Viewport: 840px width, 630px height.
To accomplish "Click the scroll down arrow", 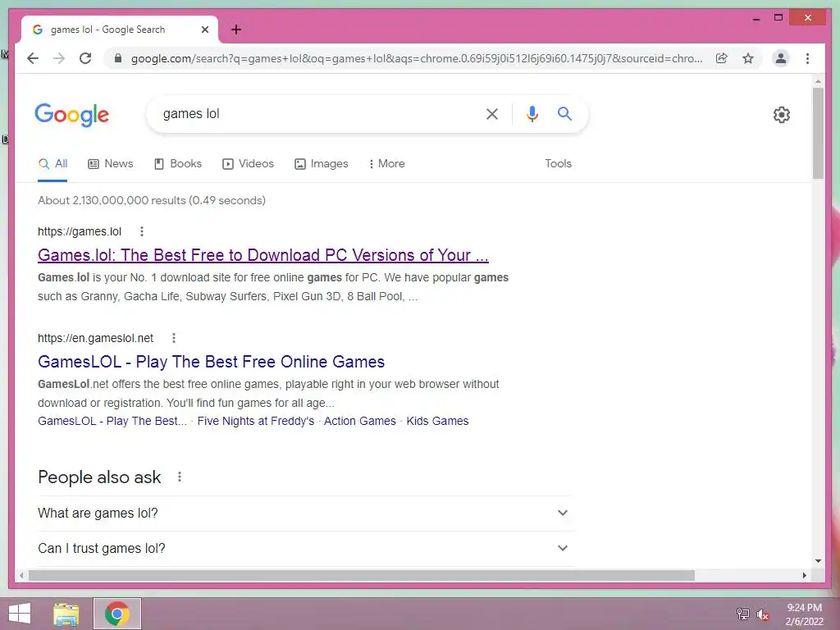I will (x=818, y=561).
